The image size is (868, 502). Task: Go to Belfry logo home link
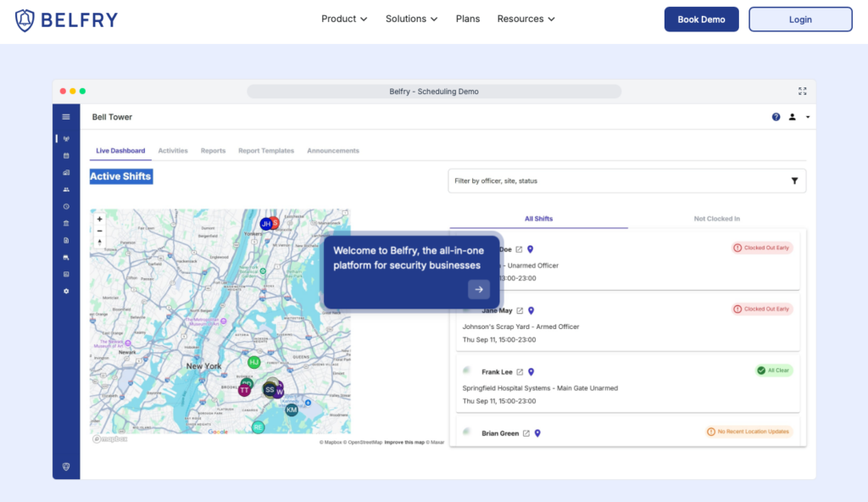click(x=66, y=20)
